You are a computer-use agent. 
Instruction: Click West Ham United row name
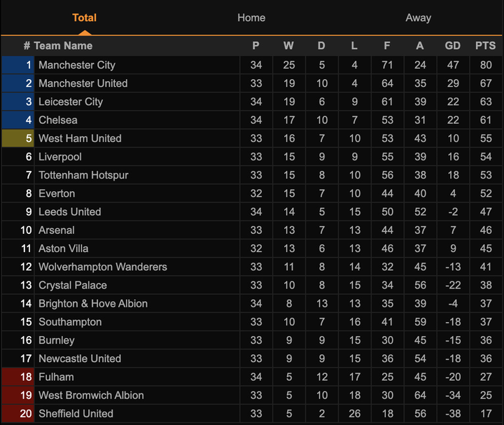click(x=80, y=139)
